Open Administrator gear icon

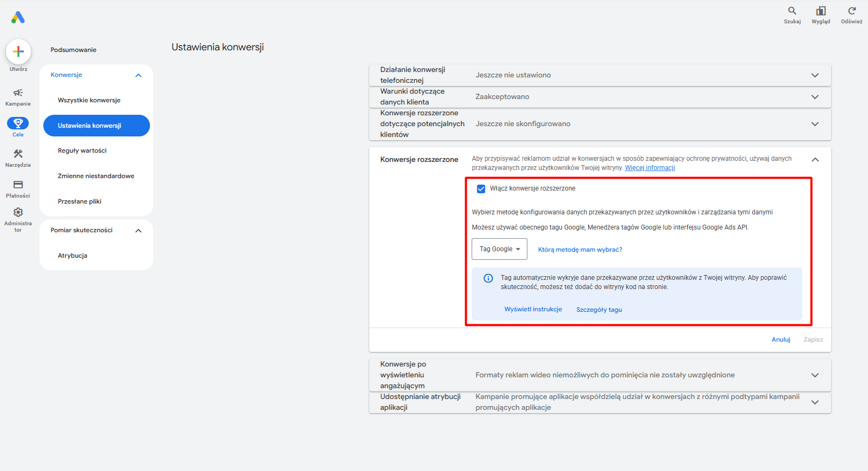coord(18,212)
